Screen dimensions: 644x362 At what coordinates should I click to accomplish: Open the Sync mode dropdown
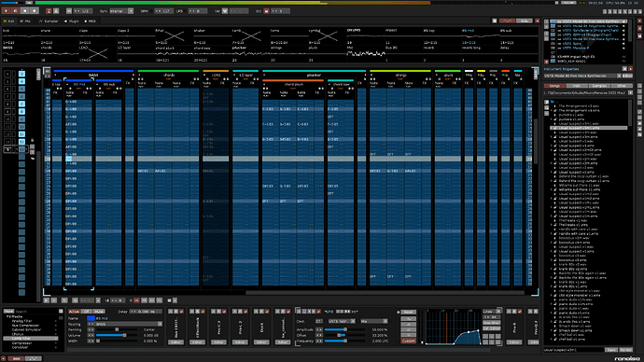coord(121,11)
